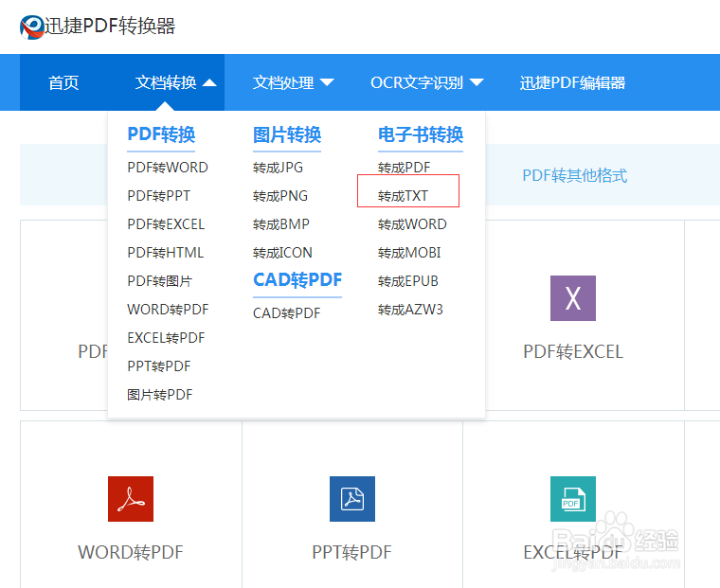This screenshot has width=720, height=588.
Task: Click 迅捷PDF转换器 title text
Action: (110, 27)
